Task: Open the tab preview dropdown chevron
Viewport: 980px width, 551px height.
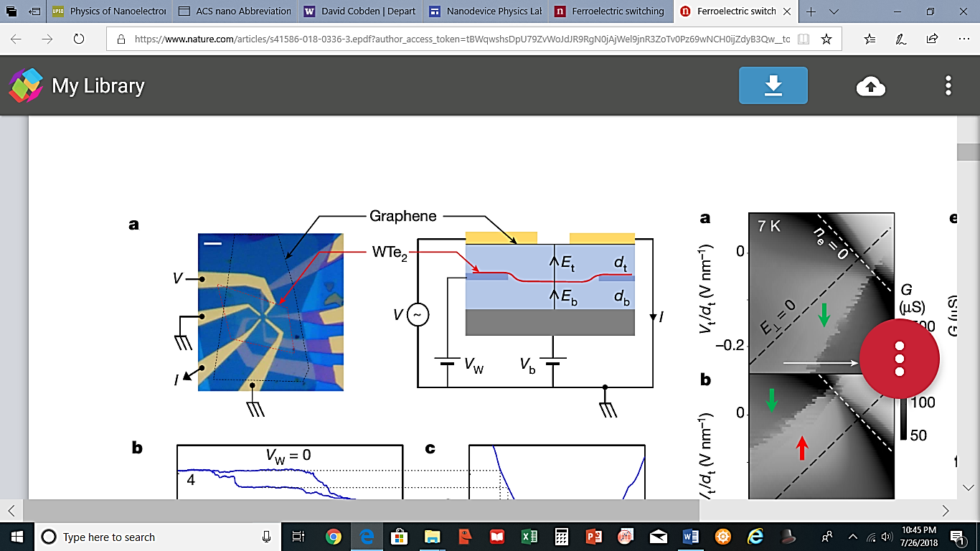Action: tap(834, 11)
